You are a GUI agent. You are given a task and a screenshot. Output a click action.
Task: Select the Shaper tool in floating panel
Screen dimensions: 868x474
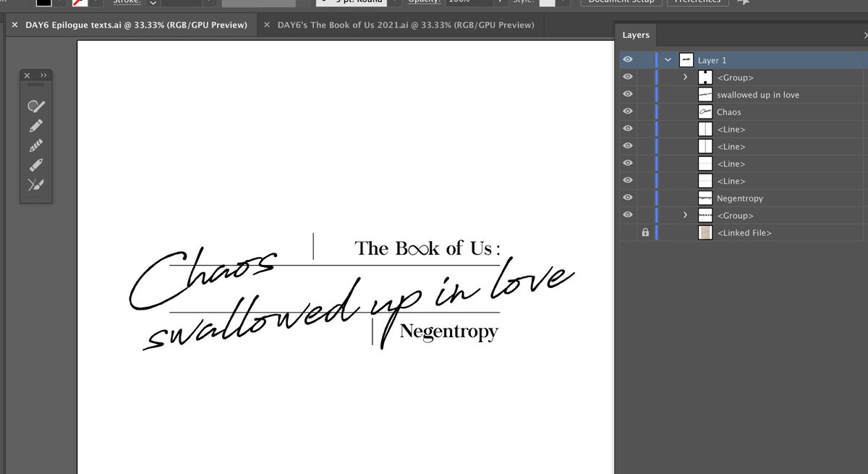pos(35,106)
